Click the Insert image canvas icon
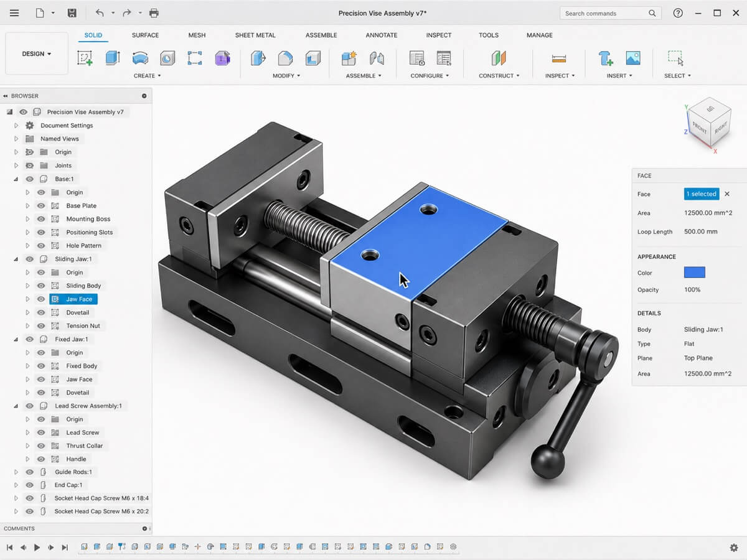Screen dimensions: 747x560 tap(633, 58)
